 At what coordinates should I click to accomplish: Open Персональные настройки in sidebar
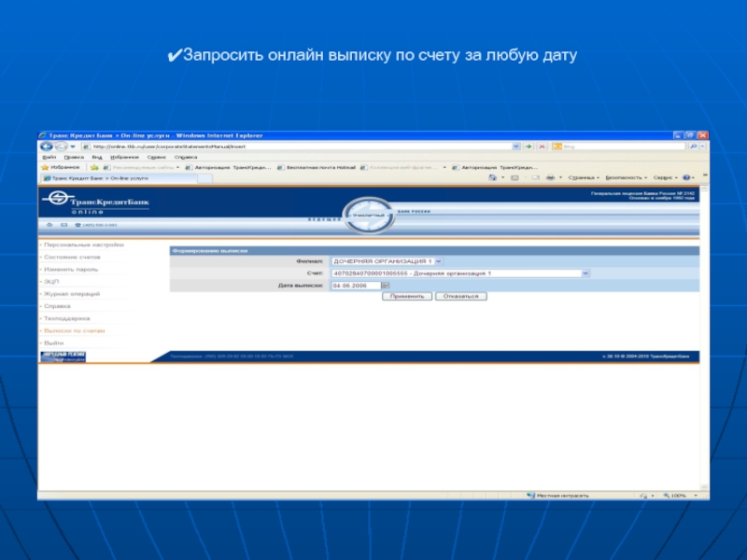[84, 245]
